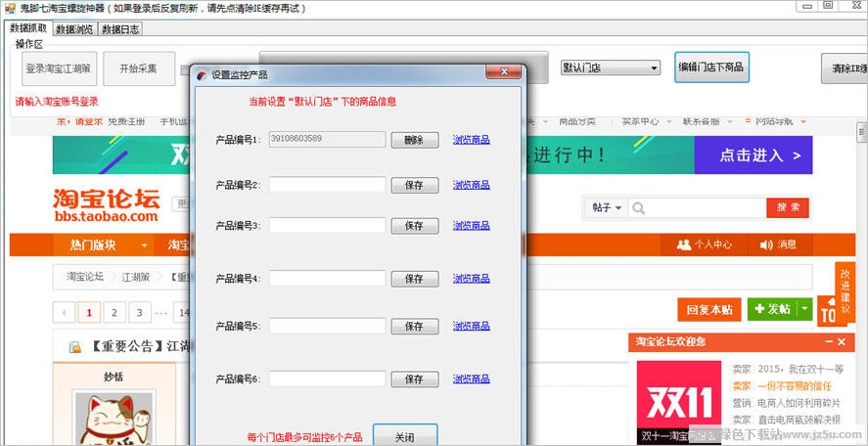Click the green 发帖 button
This screenshot has height=446, width=868.
pos(772,309)
